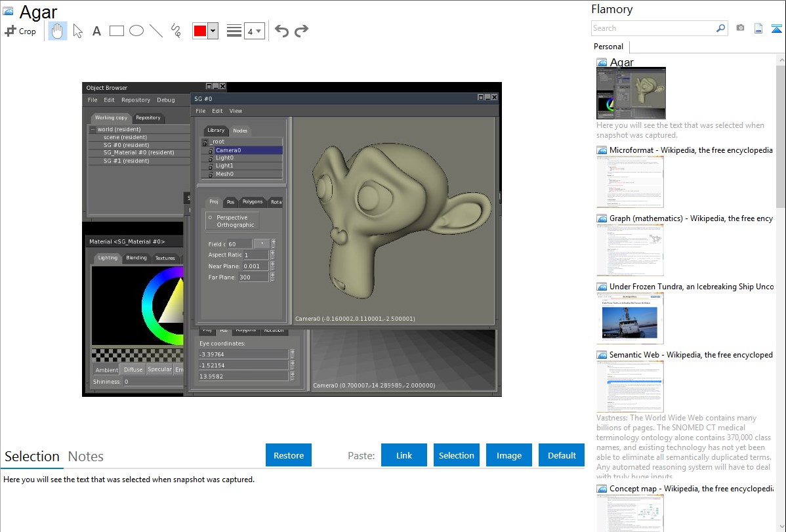The height and width of the screenshot is (532, 786).
Task: Select the straight line tool
Action: pyautogui.click(x=156, y=31)
